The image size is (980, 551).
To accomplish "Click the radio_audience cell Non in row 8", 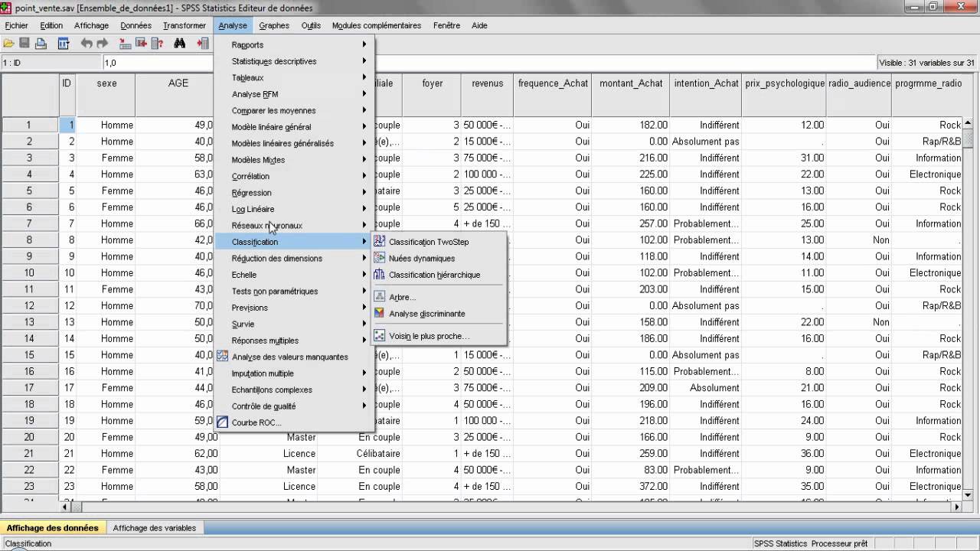I will pos(860,240).
